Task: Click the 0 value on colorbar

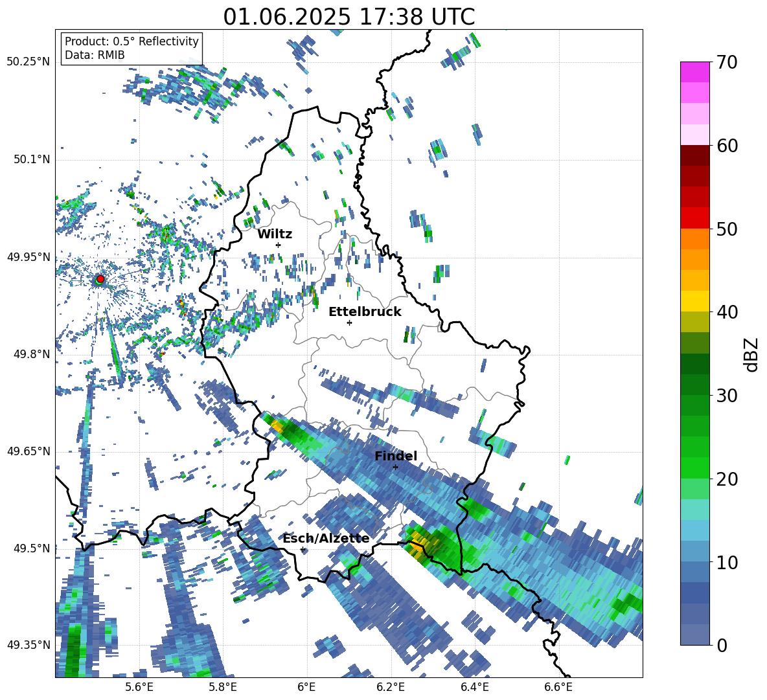Action: (x=722, y=645)
